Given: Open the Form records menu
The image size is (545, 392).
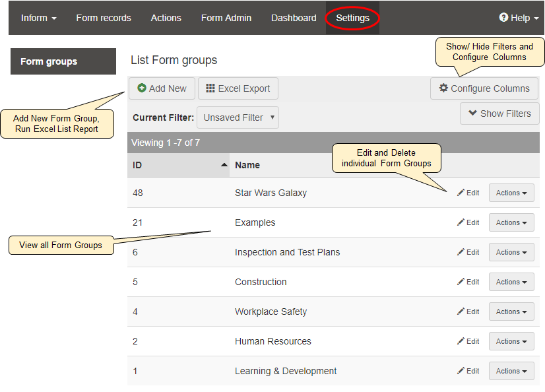Looking at the screenshot, I should pyautogui.click(x=104, y=18).
